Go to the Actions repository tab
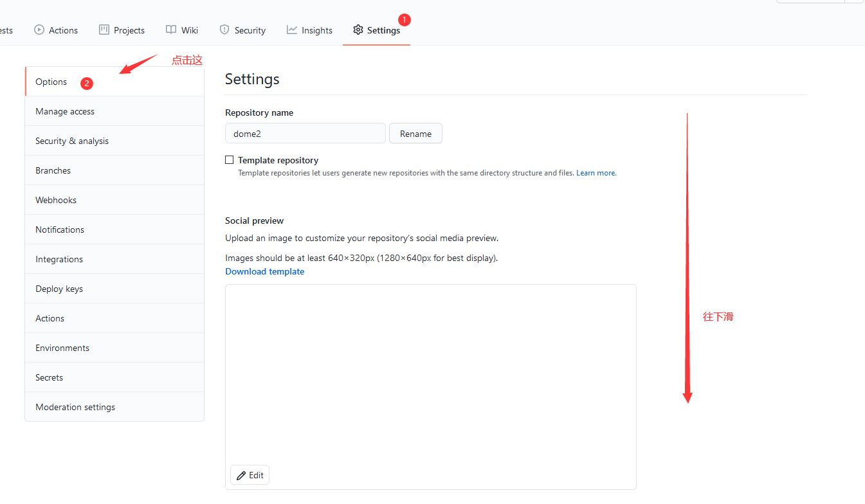 point(56,30)
